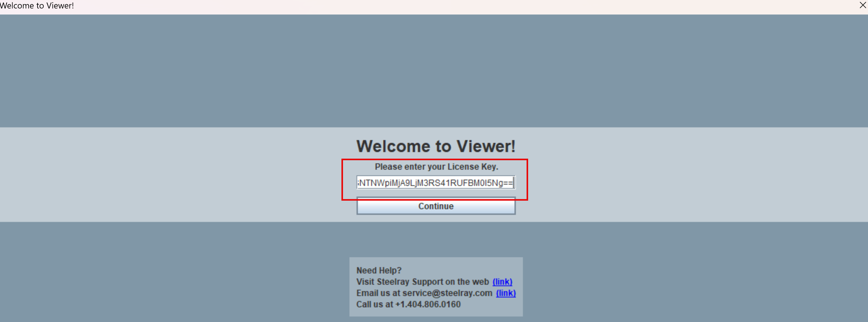Click the phone number +1.404.806.0160

428,304
